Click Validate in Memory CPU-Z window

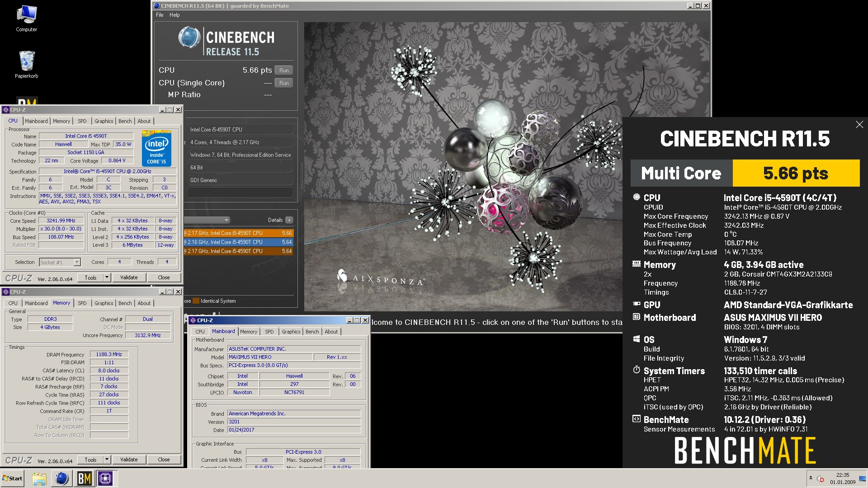[129, 460]
